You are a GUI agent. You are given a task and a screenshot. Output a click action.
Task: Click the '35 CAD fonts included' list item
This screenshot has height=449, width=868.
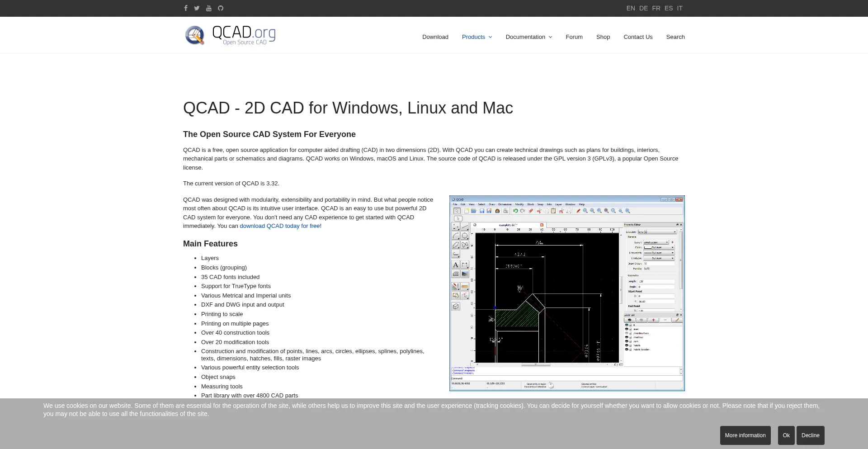click(x=230, y=277)
